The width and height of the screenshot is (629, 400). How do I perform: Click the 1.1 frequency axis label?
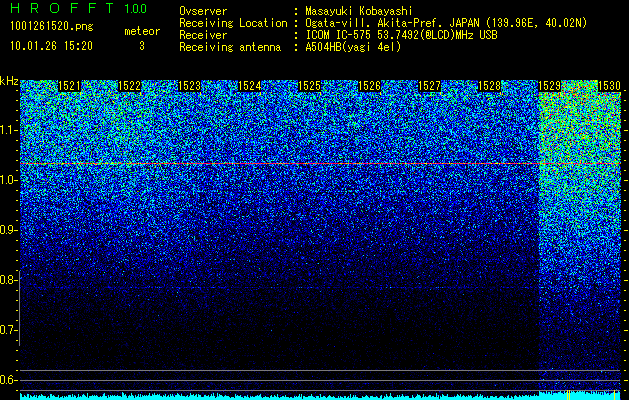point(7,130)
